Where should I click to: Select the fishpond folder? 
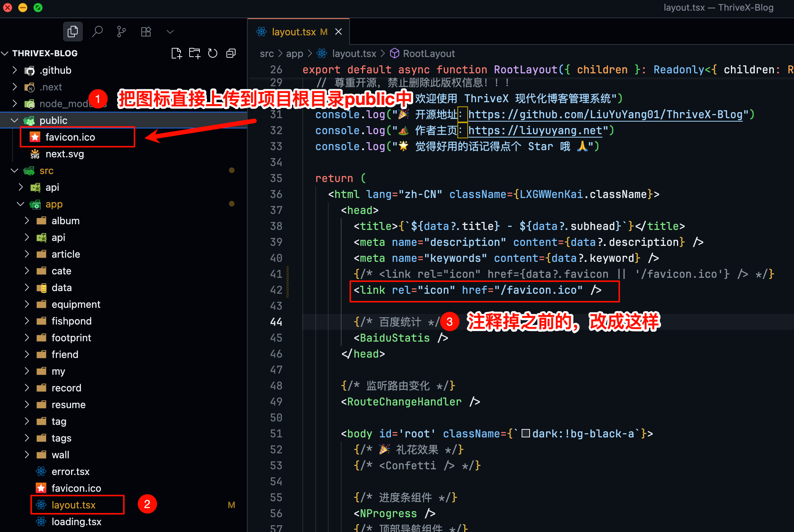(x=71, y=321)
